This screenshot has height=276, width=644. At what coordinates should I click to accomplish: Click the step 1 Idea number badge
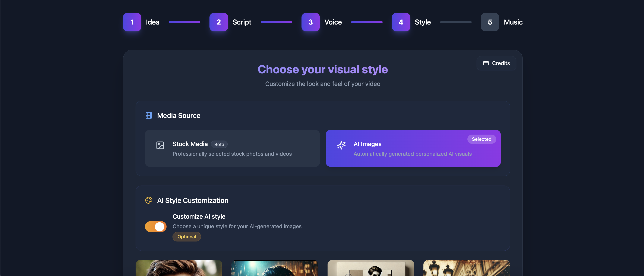pyautogui.click(x=132, y=22)
